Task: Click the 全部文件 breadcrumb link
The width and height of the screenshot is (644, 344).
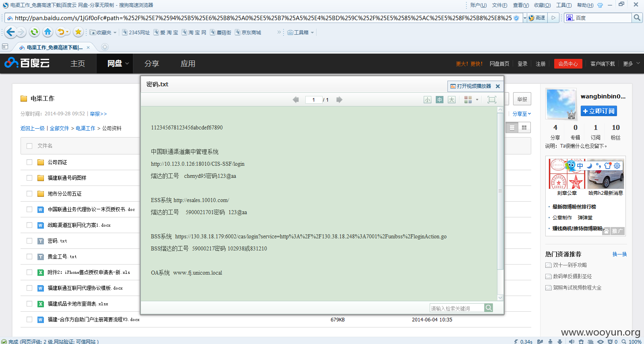Action: [x=59, y=128]
